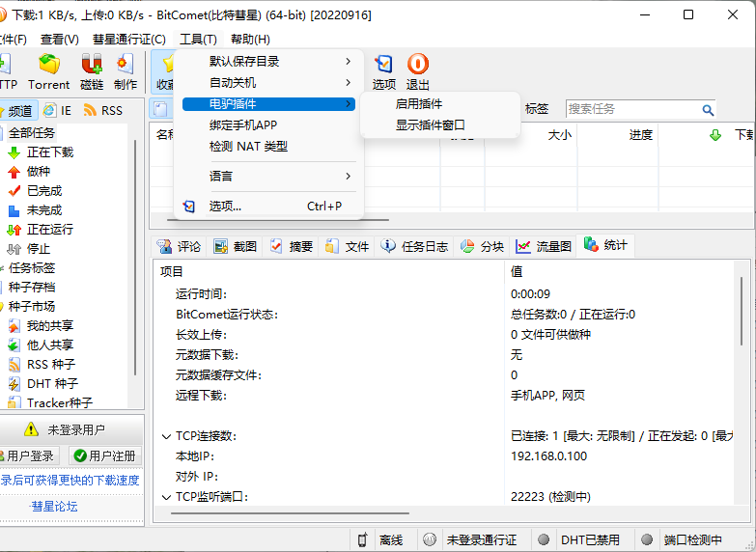Expand the 自动关机 submenu
The width and height of the screenshot is (756, 552).
pos(268,82)
